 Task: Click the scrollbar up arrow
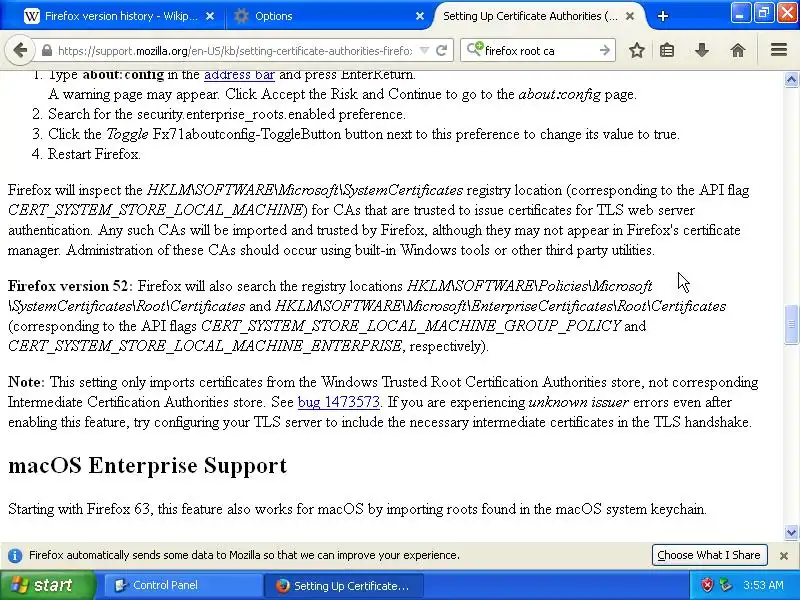(x=791, y=79)
